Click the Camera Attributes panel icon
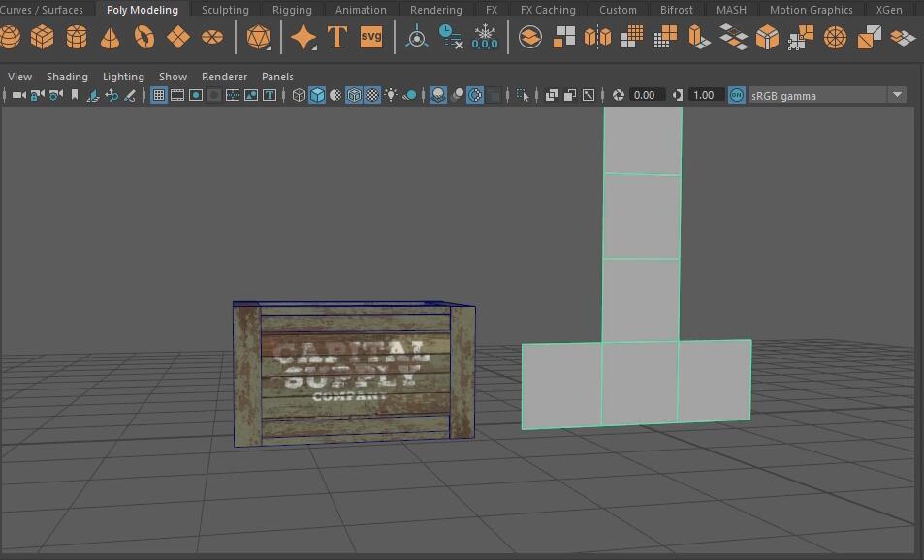Viewport: 924px width, 560px height. [55, 95]
